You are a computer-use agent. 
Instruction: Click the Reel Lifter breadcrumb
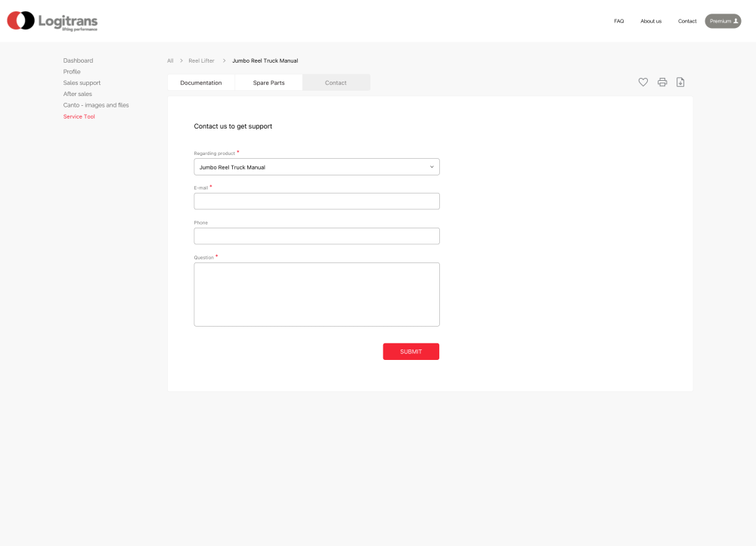tap(201, 60)
